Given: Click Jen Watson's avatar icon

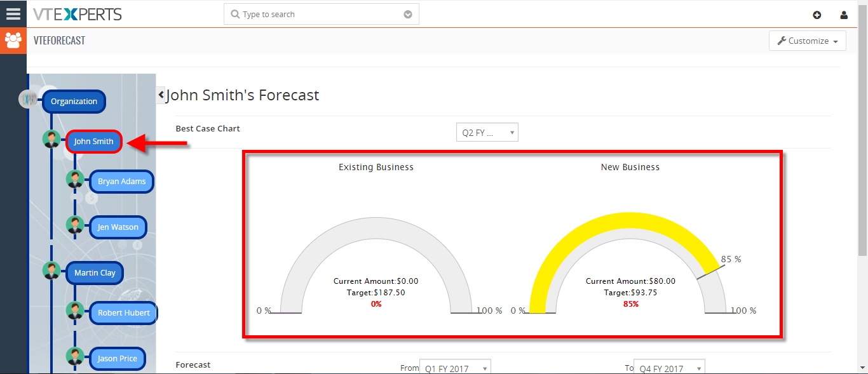Looking at the screenshot, I should (x=75, y=225).
